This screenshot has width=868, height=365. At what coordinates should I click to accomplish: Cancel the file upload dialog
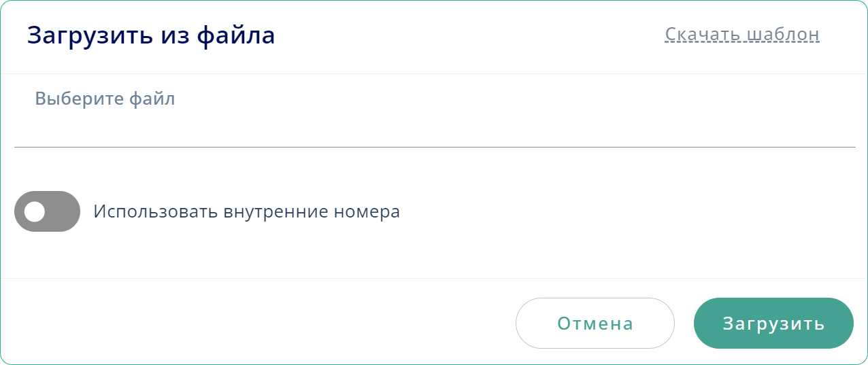click(595, 323)
